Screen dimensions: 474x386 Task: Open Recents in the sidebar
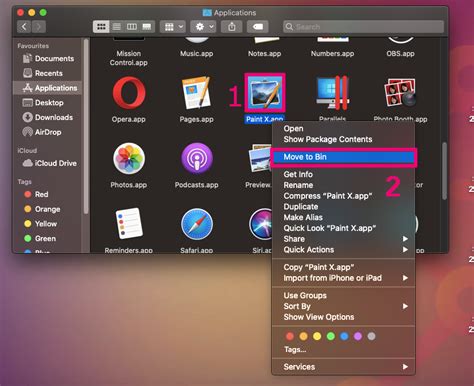(x=48, y=73)
